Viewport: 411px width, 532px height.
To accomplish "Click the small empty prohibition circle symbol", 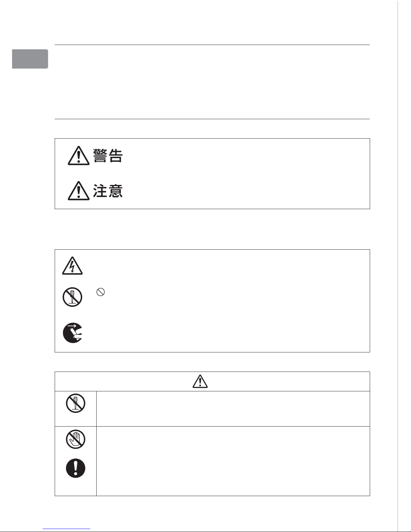I will click(101, 292).
